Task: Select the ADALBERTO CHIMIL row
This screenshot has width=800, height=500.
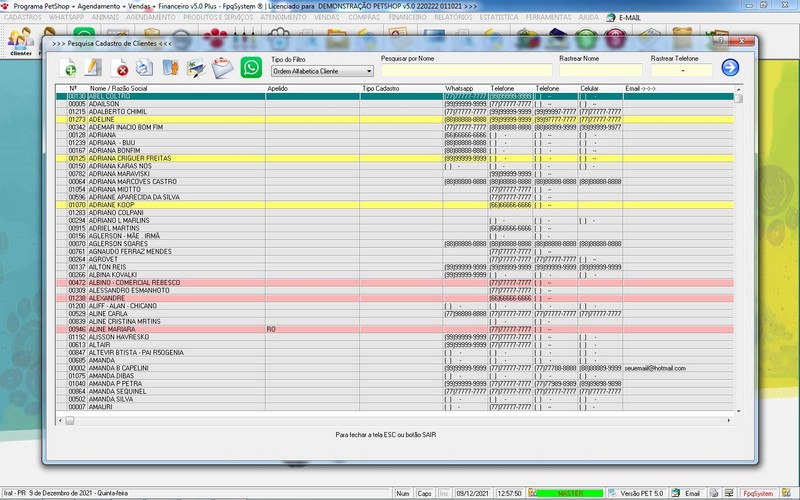Action: [x=394, y=111]
